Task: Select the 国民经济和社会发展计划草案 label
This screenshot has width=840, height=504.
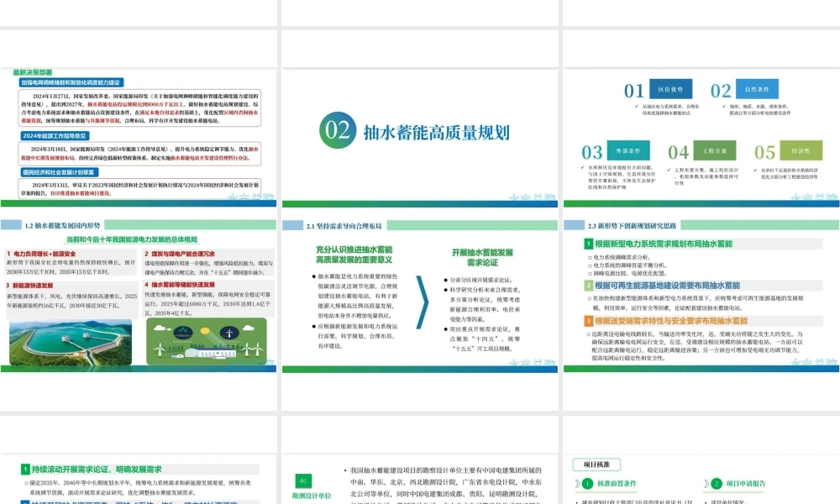Action: (59, 172)
